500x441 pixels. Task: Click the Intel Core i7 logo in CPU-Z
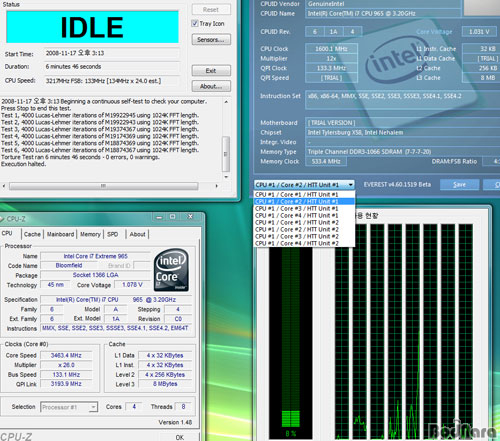coord(172,270)
